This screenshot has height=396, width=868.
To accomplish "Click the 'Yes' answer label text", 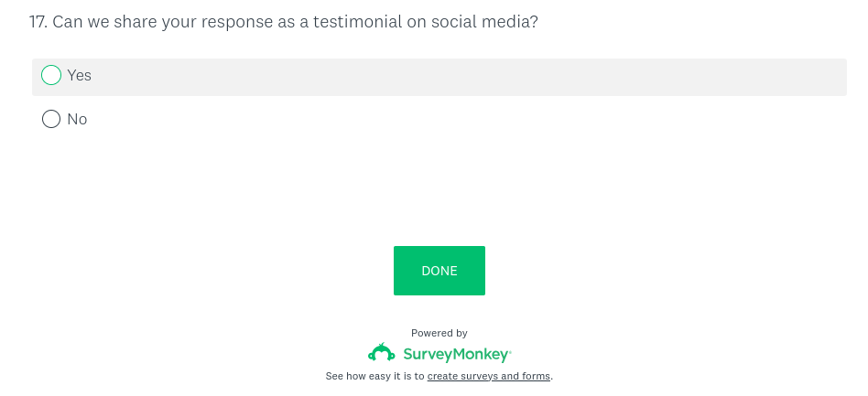I will coord(80,75).
